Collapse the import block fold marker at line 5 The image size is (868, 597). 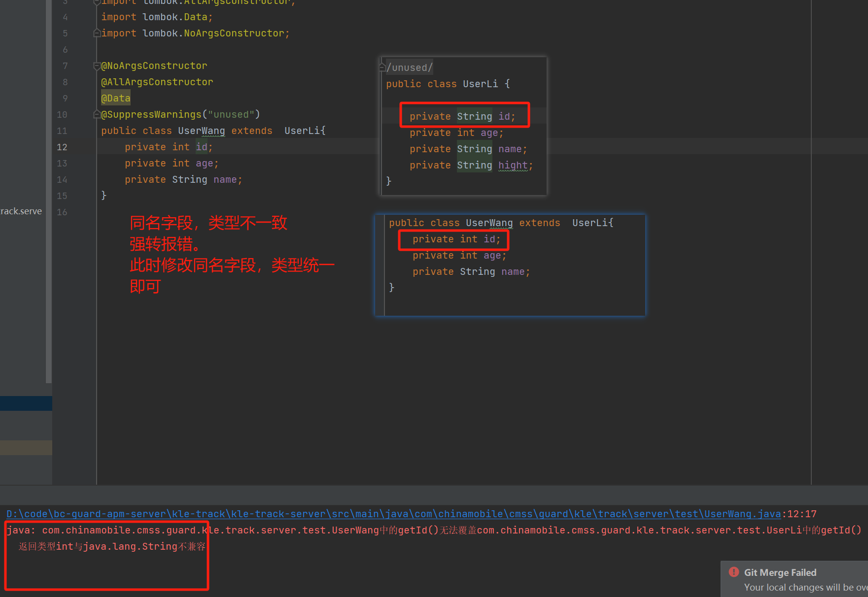pos(97,33)
